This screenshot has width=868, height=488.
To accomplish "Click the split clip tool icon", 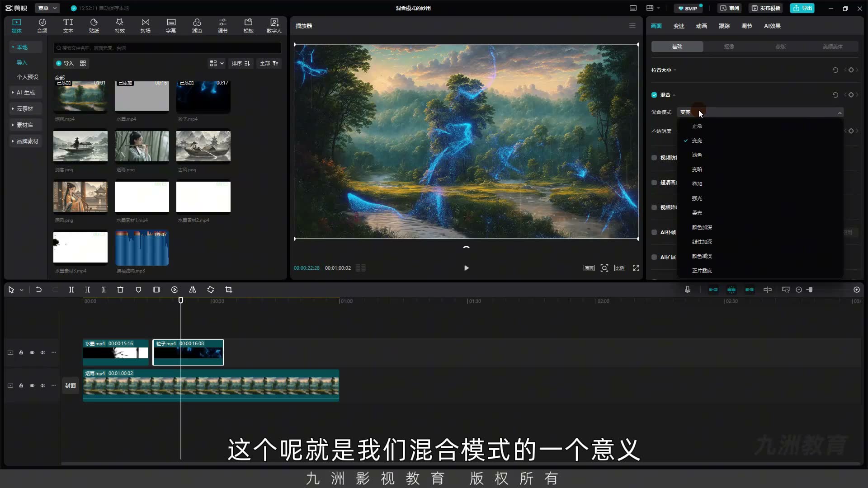I will 71,290.
